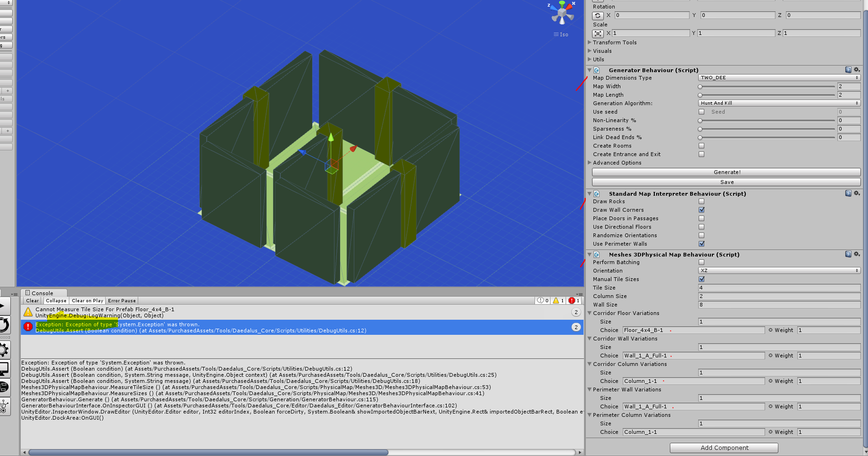
Task: Expand Advanced Options foldout
Action: click(x=590, y=163)
